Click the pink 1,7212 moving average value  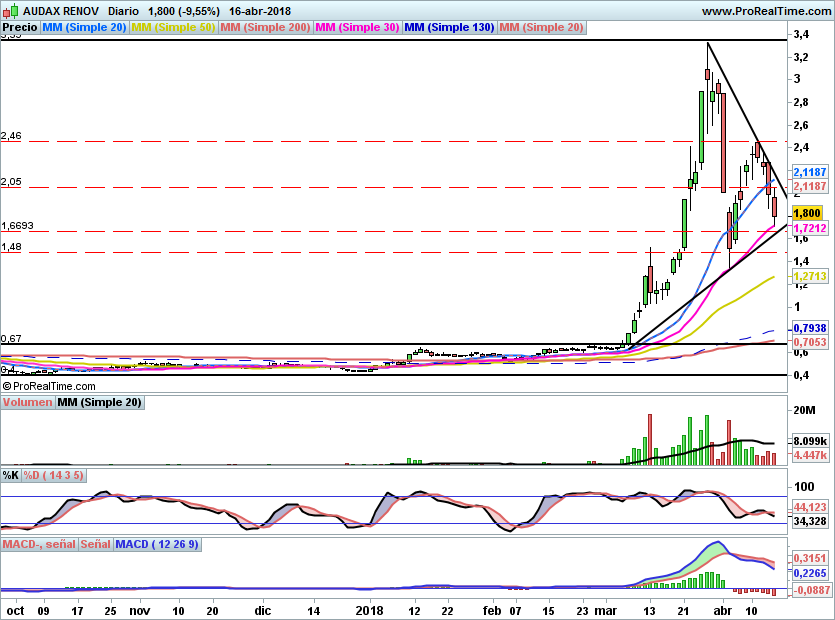[807, 229]
